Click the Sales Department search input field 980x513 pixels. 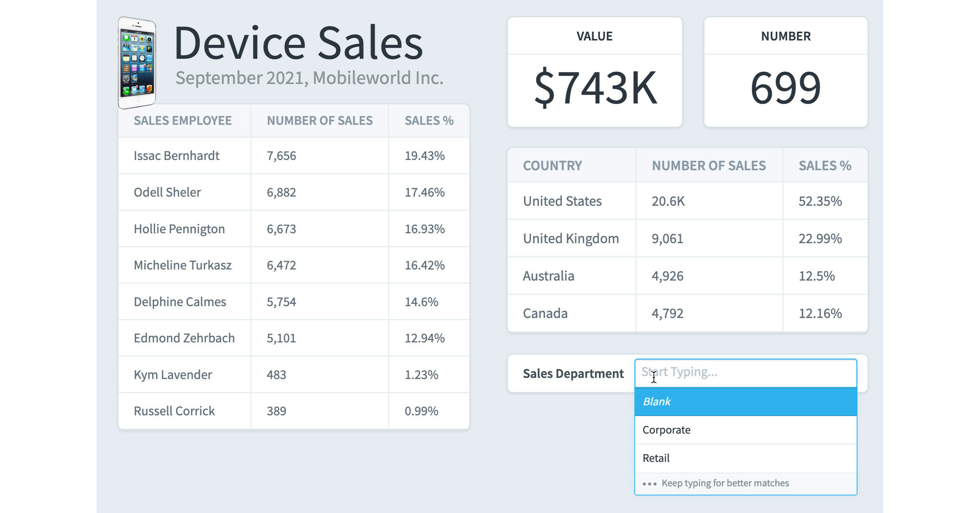745,373
